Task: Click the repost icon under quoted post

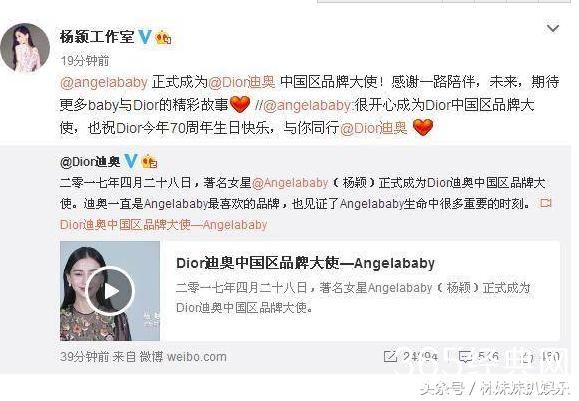Action: pyautogui.click(x=390, y=356)
